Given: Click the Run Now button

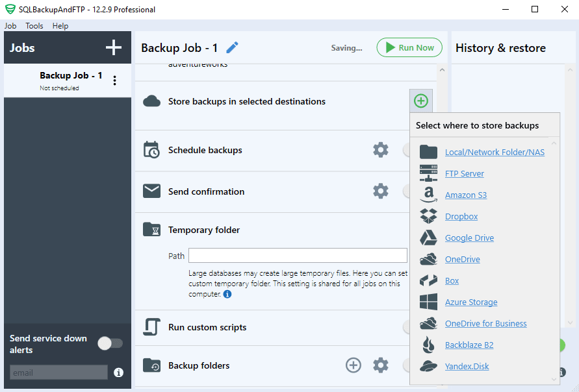Looking at the screenshot, I should pyautogui.click(x=409, y=47).
